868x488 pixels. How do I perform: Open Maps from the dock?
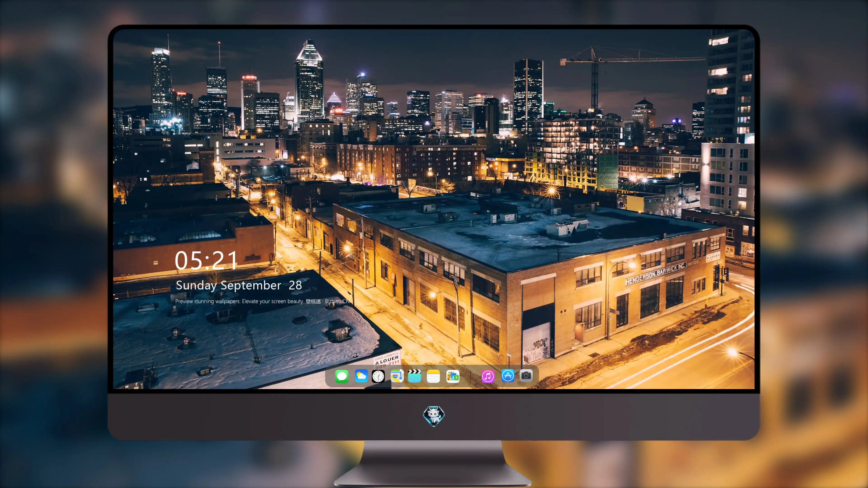click(x=397, y=376)
